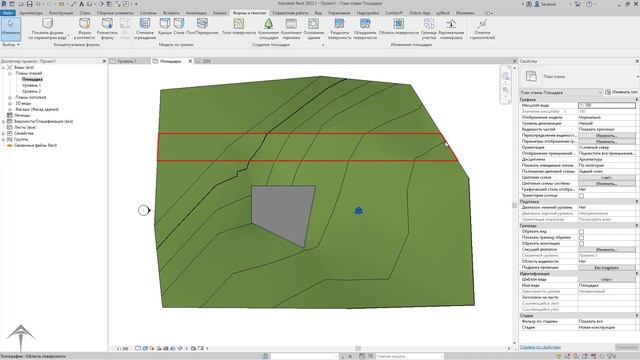Select the Roof by Face (Крыша) tool
640x360 pixels.
(x=165, y=26)
